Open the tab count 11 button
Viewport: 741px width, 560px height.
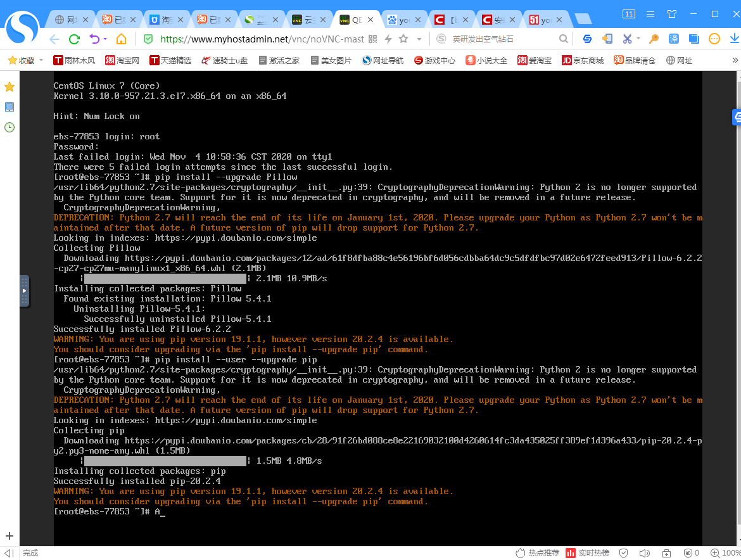pos(628,14)
